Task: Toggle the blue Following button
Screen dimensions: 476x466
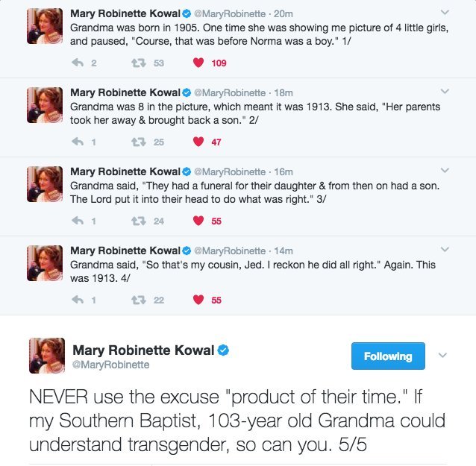Action: 387,356
